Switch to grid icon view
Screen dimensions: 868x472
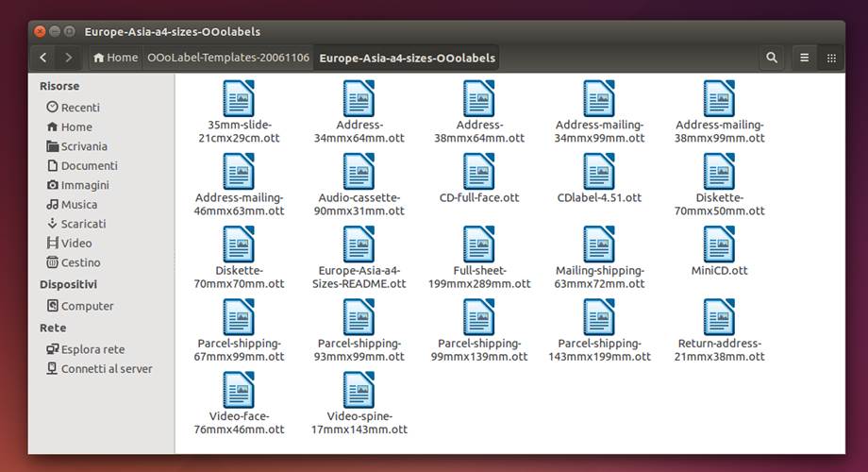(x=831, y=58)
